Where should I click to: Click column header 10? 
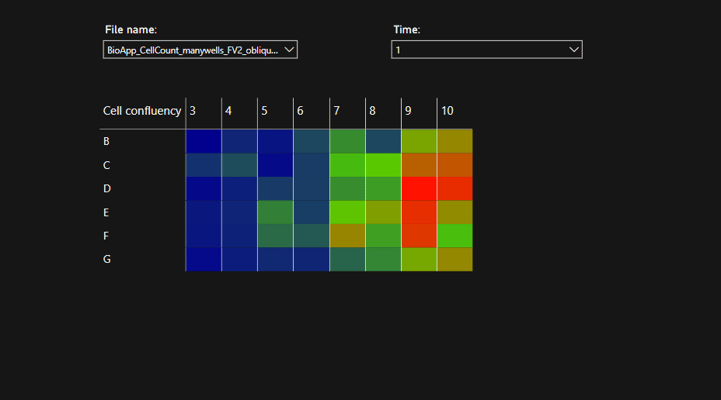pyautogui.click(x=447, y=111)
